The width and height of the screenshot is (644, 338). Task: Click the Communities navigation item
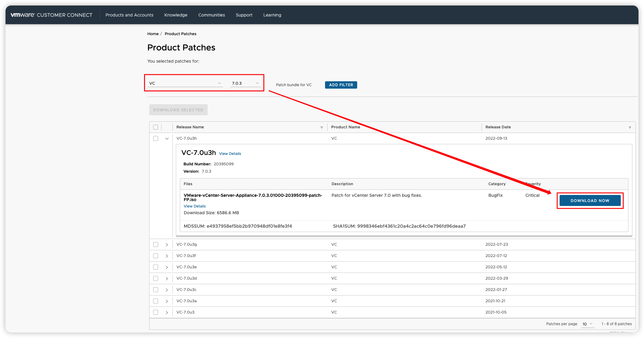(212, 14)
